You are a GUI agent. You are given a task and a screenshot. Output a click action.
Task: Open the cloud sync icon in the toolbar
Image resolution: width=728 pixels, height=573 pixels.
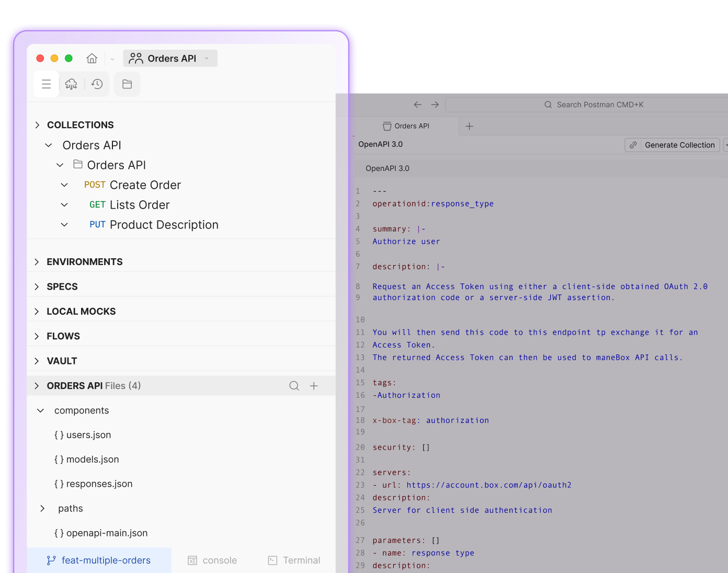[71, 84]
